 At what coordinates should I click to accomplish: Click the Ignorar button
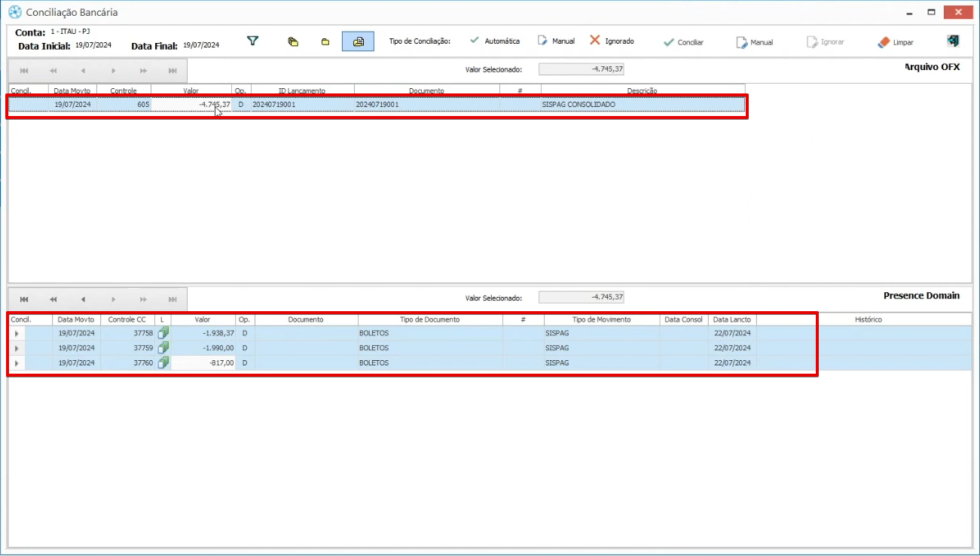(826, 42)
